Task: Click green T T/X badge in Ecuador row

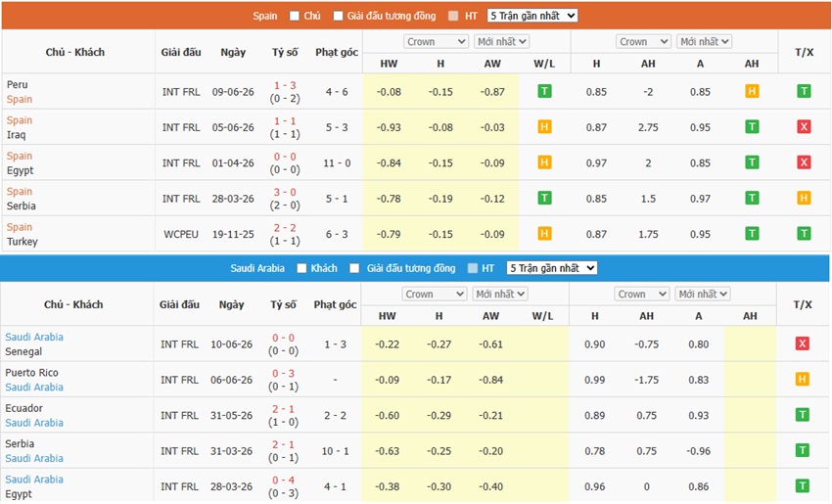Action: point(802,415)
